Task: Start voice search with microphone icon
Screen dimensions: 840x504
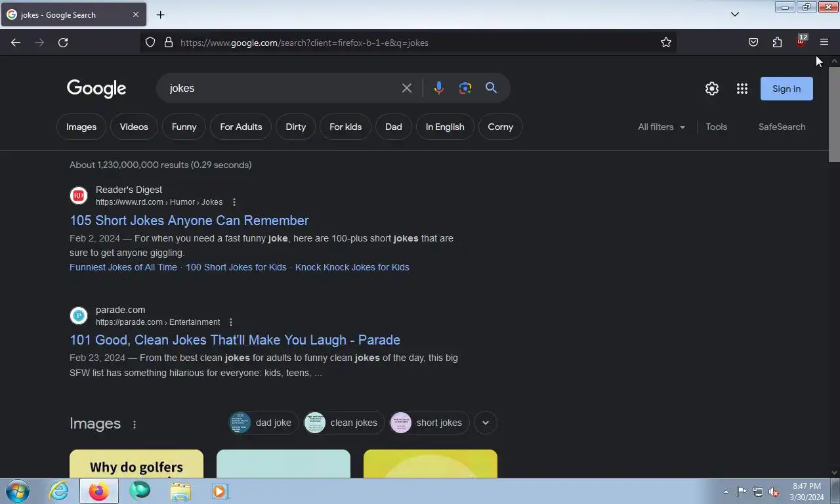Action: (439, 88)
